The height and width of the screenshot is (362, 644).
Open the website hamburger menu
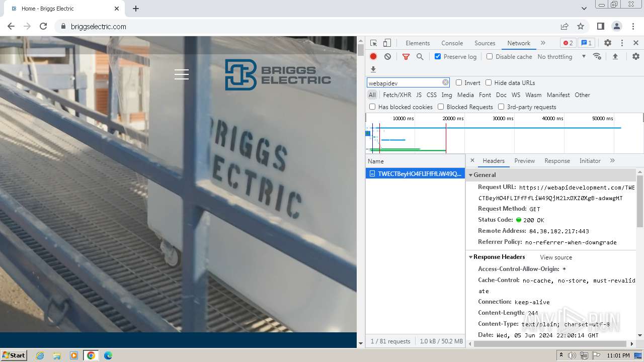pyautogui.click(x=182, y=74)
